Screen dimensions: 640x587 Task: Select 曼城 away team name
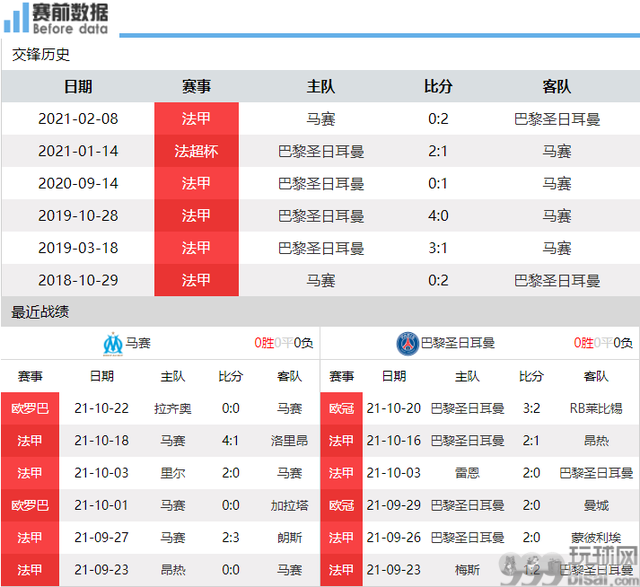(x=596, y=505)
